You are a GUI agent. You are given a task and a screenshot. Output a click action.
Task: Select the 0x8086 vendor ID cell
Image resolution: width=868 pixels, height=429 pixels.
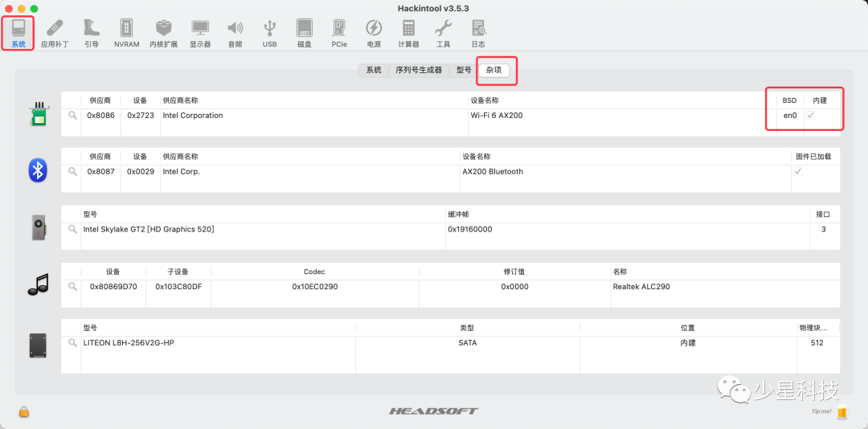coord(100,116)
